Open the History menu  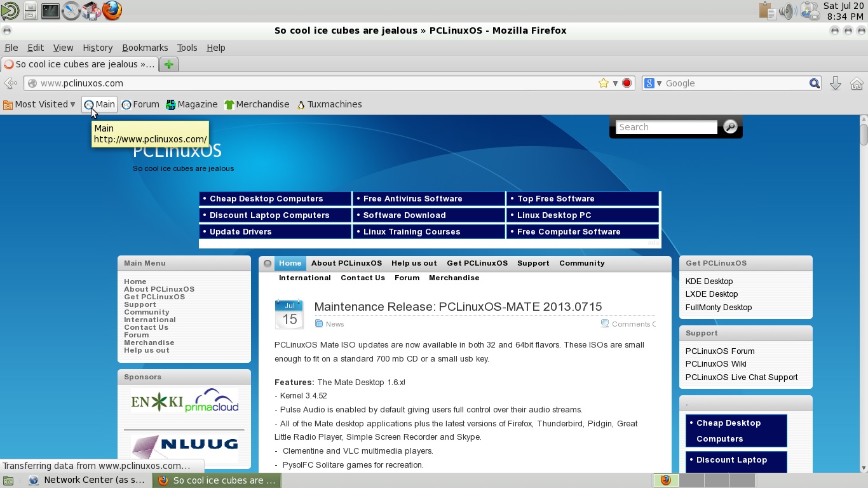point(97,48)
